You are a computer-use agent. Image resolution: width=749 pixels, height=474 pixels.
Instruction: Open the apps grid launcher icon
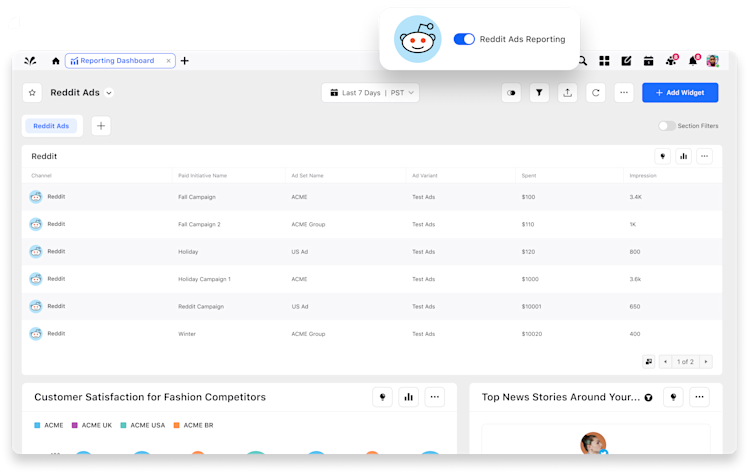[604, 61]
